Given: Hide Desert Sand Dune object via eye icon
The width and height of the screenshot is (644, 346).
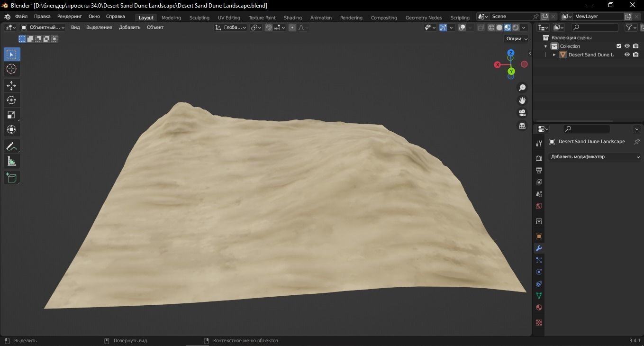Looking at the screenshot, I should point(626,55).
